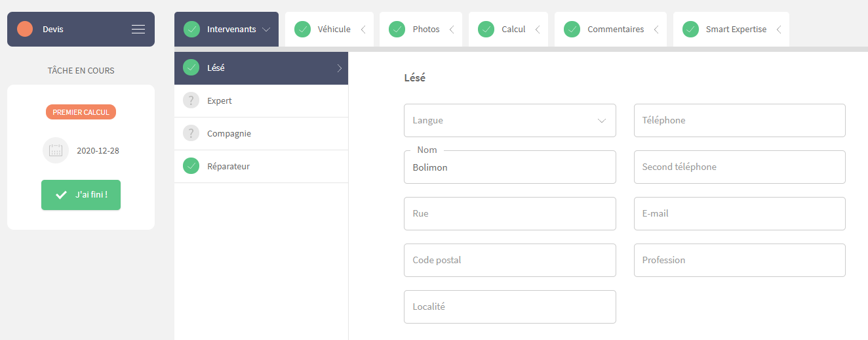This screenshot has width=868, height=340.
Task: Collapse the Intervenants tab chevron
Action: [x=266, y=29]
